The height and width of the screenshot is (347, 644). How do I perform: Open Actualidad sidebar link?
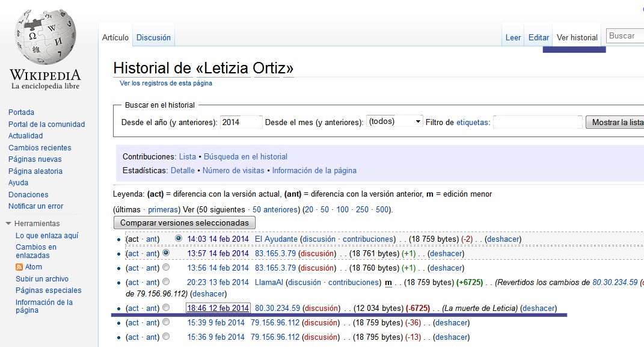pos(25,135)
